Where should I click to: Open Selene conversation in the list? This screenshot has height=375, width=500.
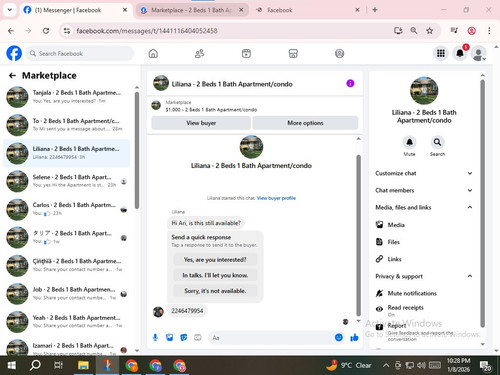(67, 181)
